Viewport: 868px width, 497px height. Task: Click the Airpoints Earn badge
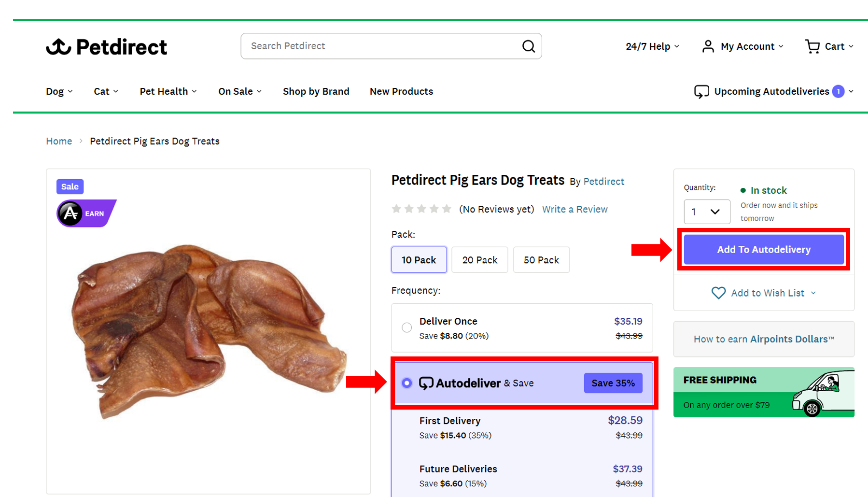click(86, 213)
